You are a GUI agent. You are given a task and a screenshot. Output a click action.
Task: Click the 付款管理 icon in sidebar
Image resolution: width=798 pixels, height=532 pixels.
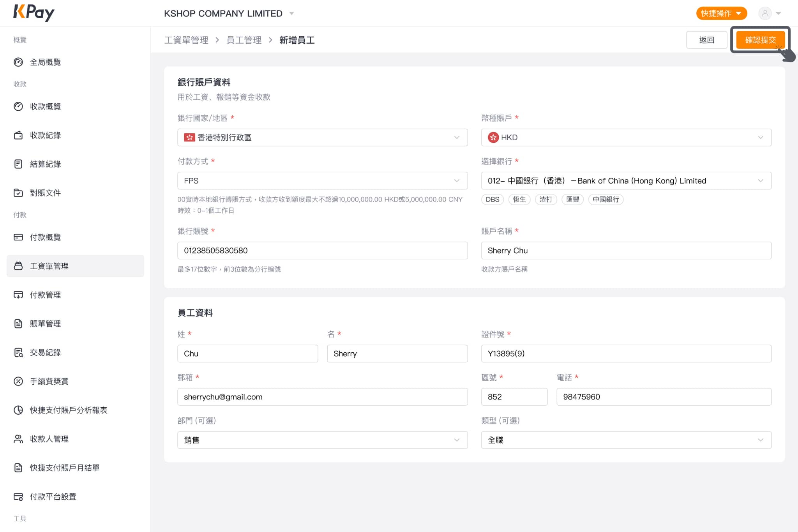click(18, 295)
